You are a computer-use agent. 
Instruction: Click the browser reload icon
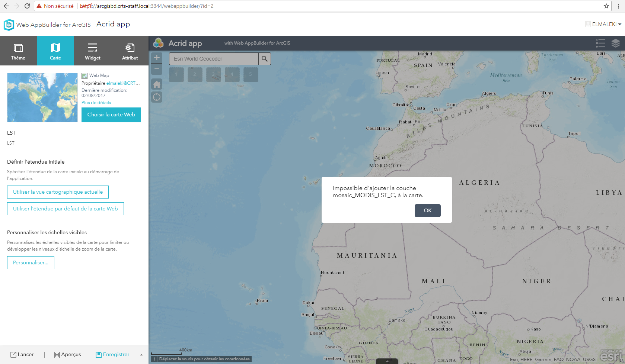27,6
